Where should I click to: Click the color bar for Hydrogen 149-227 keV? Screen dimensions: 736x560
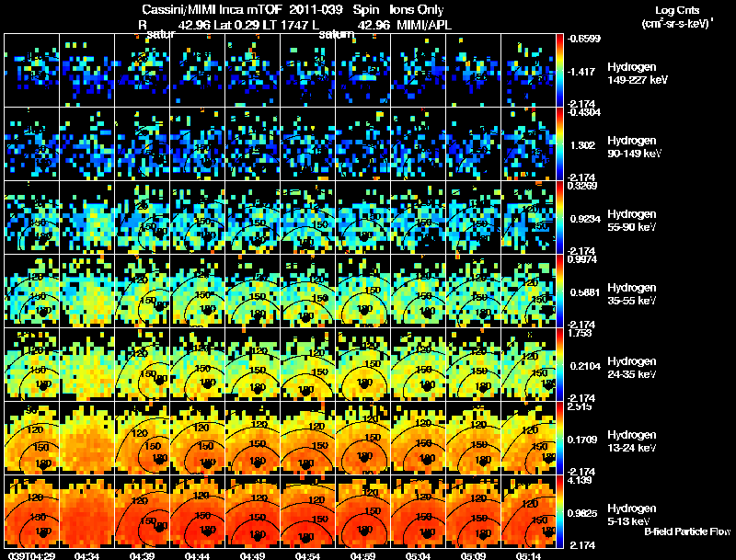click(x=562, y=70)
